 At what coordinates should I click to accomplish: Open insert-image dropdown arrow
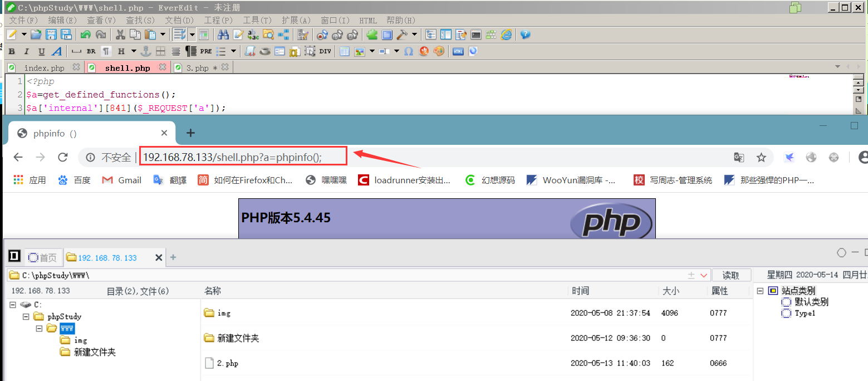pos(371,51)
